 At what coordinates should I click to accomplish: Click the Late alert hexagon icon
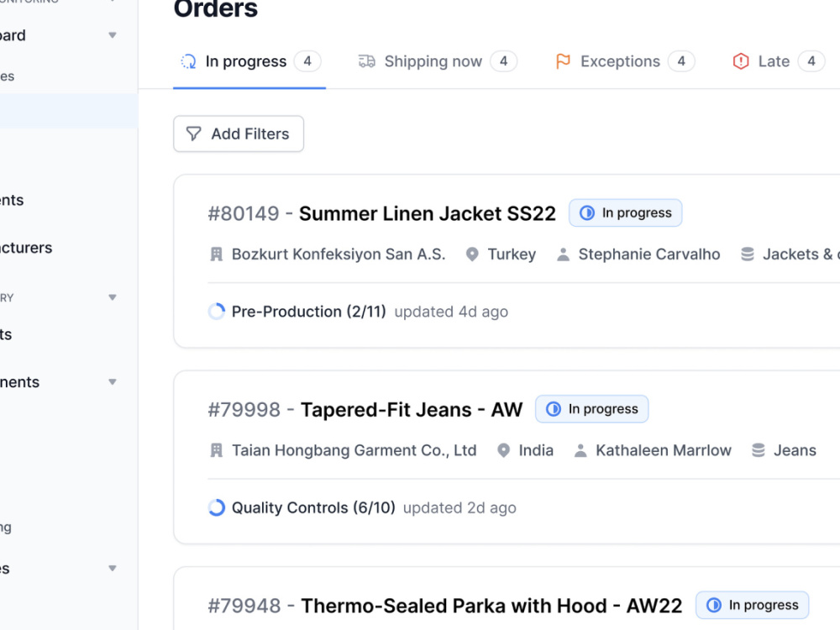pyautogui.click(x=741, y=61)
